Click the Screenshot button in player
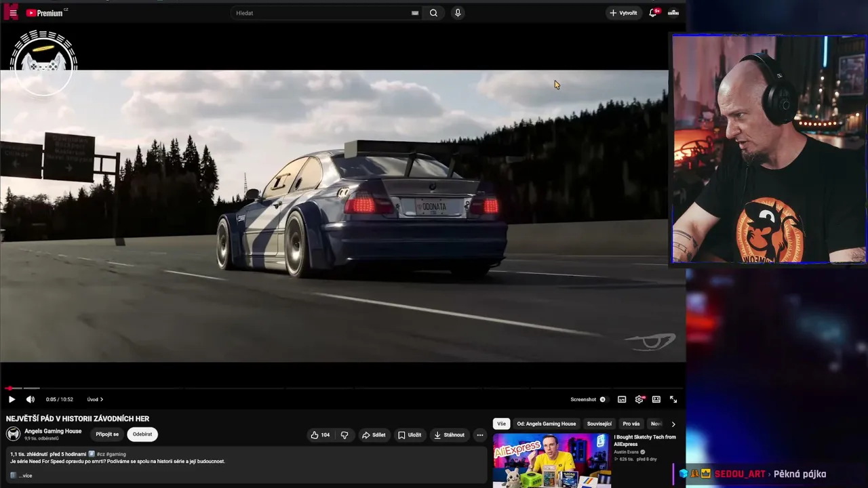868x488 pixels. pyautogui.click(x=583, y=399)
